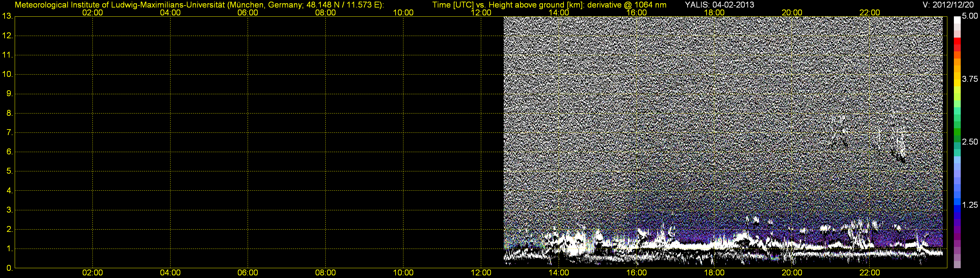Click 14:00 on the bottom time axis

(559, 273)
